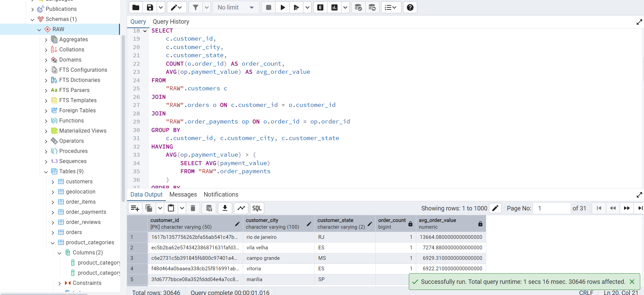Click the Add row icon in Data Output
Viewport: 644px width, 295px height.
point(135,208)
